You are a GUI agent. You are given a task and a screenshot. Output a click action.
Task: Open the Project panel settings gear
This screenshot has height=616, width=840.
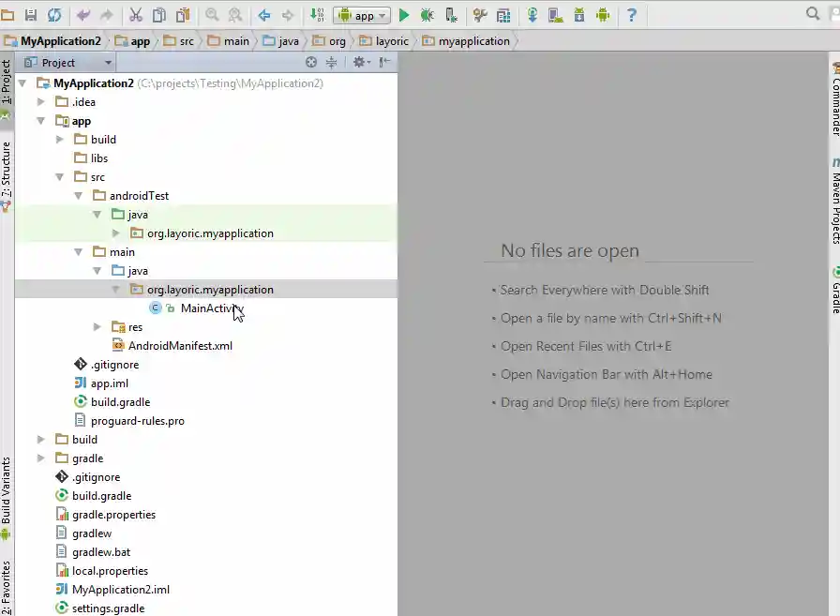(358, 63)
